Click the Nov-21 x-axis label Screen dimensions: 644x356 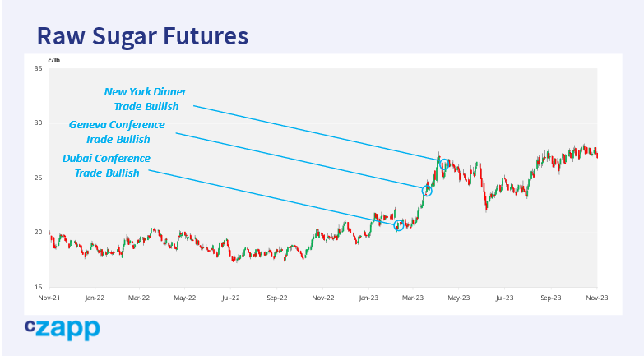[x=49, y=297]
